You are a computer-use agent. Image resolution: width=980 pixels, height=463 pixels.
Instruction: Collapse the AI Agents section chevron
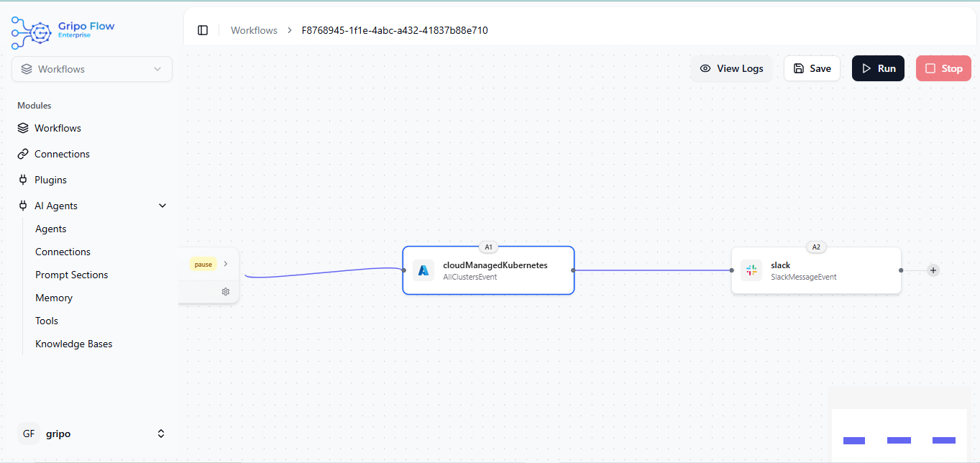tap(162, 206)
